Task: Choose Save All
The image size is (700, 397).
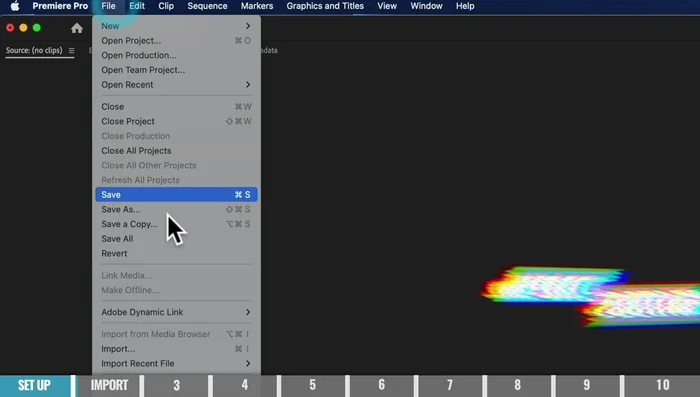Action: coord(176,239)
